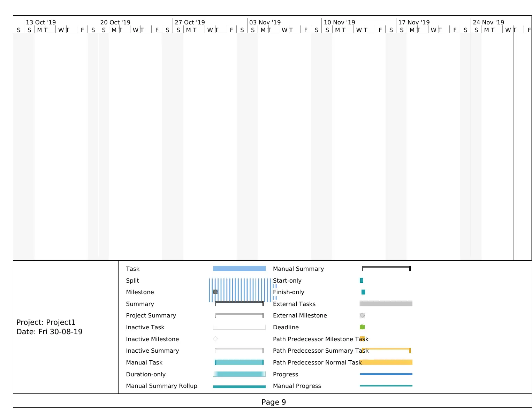
Task: Click the black Summary bracket symbol
Action: coord(239,304)
